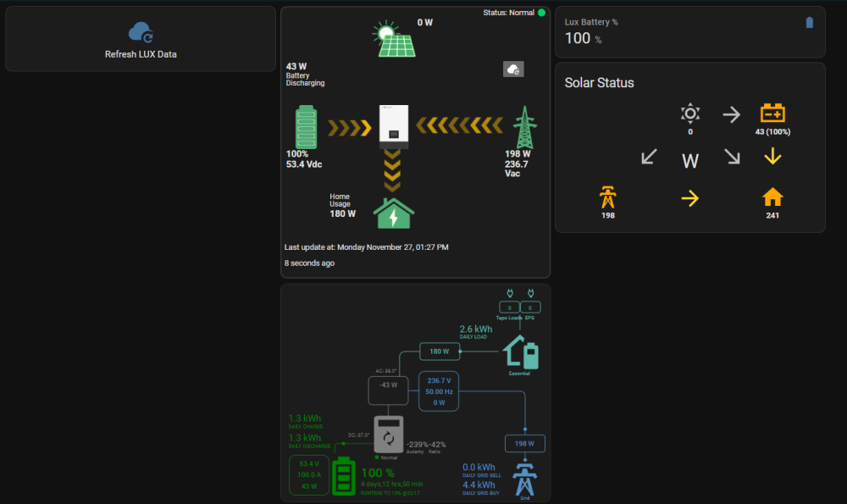
Task: Click the 43 (100%) battery value
Action: (x=772, y=132)
